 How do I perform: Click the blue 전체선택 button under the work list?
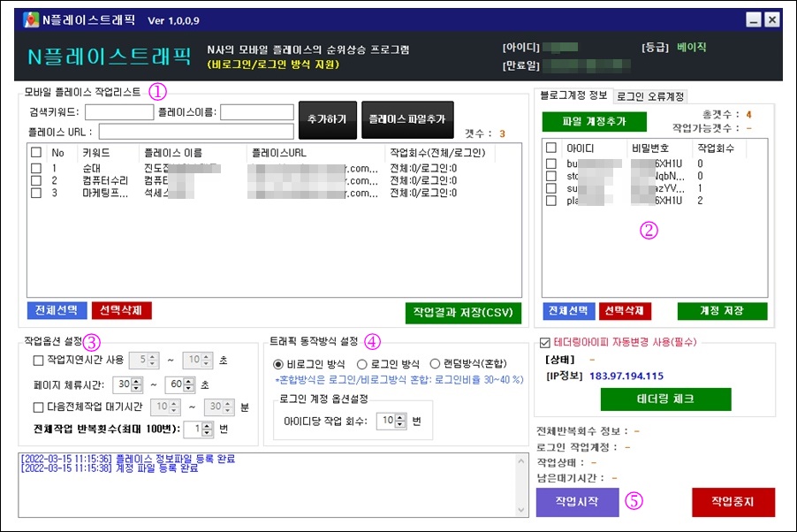(57, 310)
